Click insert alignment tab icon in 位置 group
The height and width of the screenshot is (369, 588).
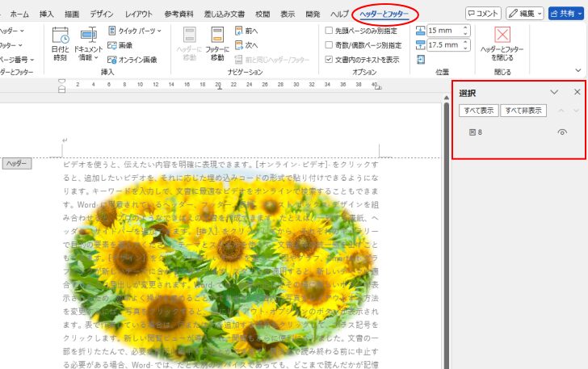[421, 59]
